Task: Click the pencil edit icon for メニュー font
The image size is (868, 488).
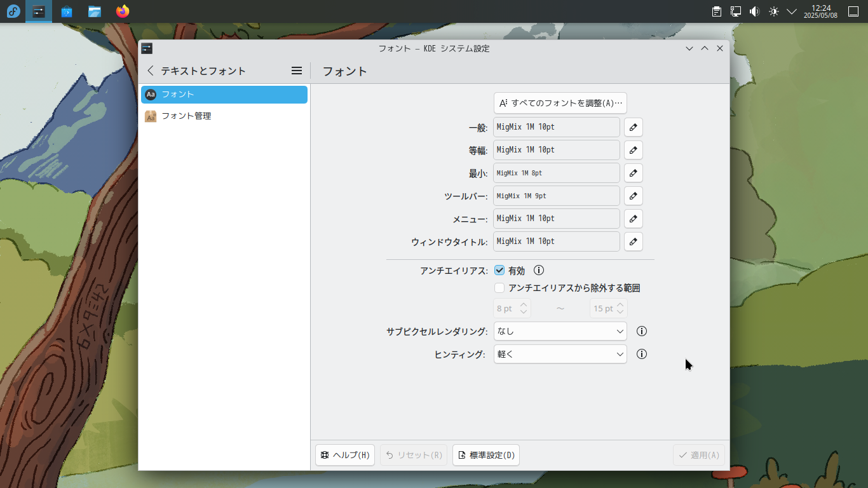Action: (x=633, y=219)
